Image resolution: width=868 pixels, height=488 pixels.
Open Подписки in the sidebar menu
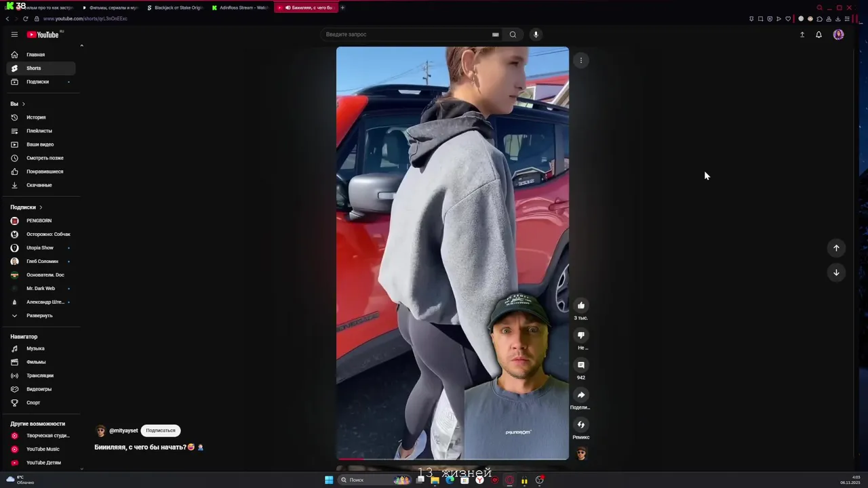pyautogui.click(x=41, y=82)
